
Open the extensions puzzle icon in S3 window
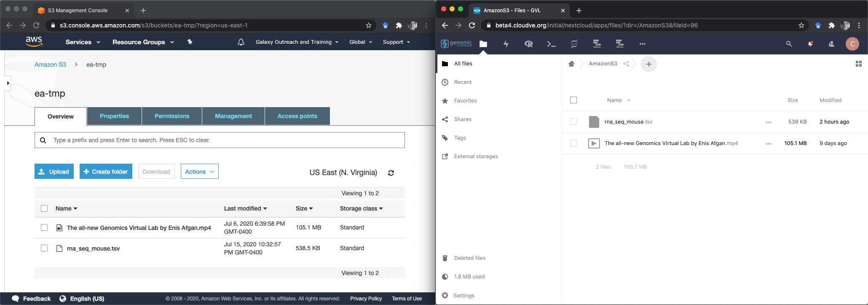(399, 25)
